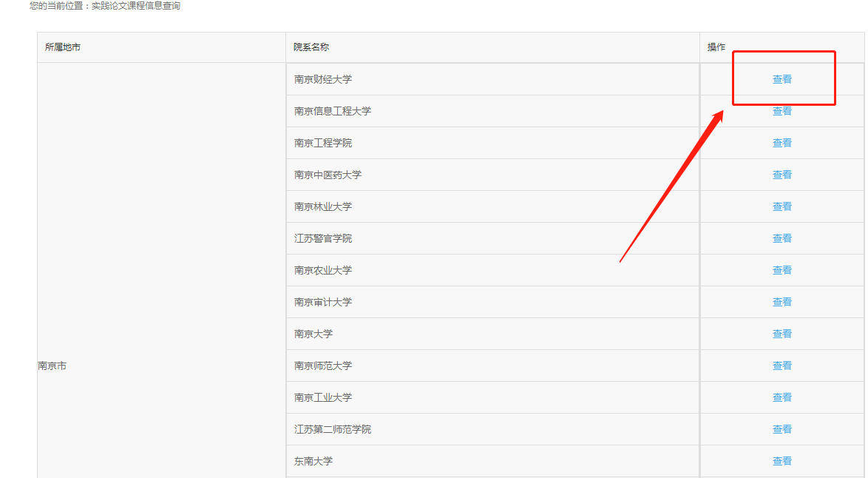Viewport: 868px width, 478px height.
Task: Open 查看 link beside 南京工业大学
Action: 781,397
